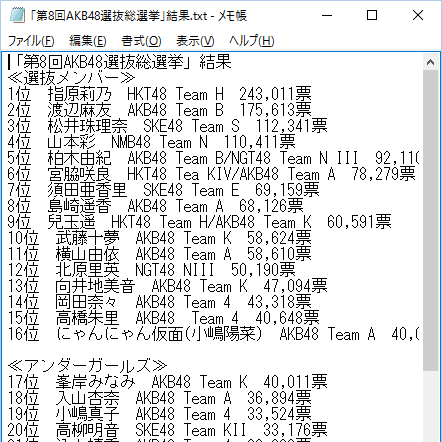Click the name 高柳明音 in the 20位 row
The height and width of the screenshot is (442, 442).
87,430
